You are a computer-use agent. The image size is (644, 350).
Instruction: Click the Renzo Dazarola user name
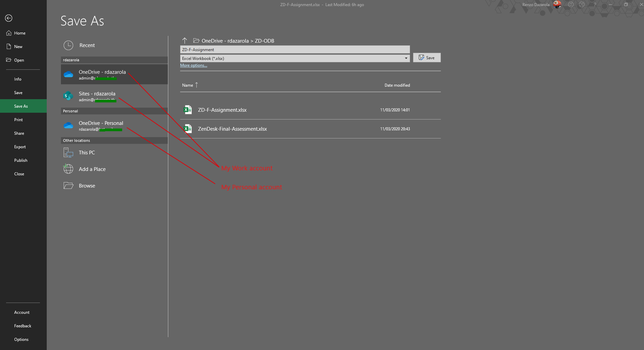point(536,5)
